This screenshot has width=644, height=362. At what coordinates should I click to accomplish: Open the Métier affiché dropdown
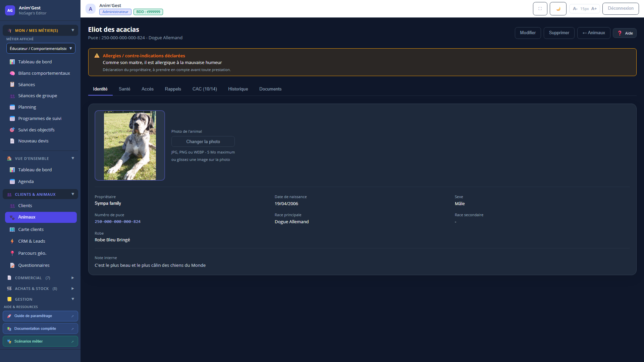point(41,48)
